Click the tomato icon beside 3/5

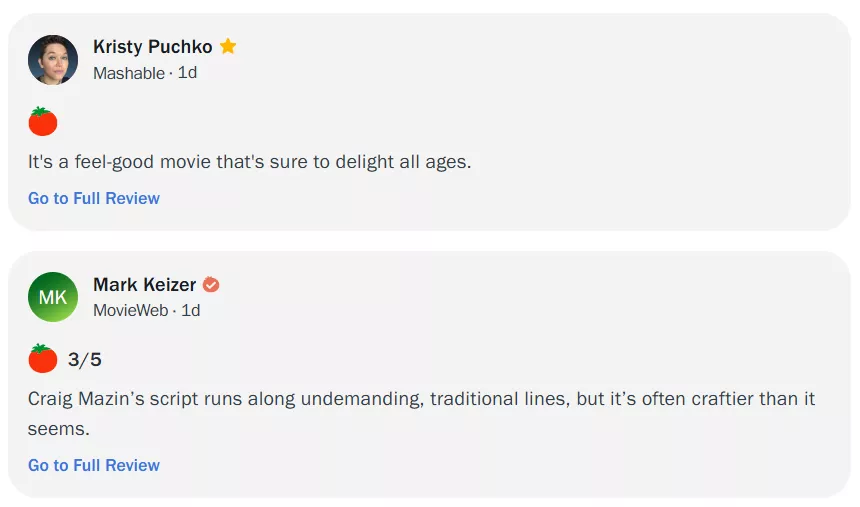coord(43,358)
